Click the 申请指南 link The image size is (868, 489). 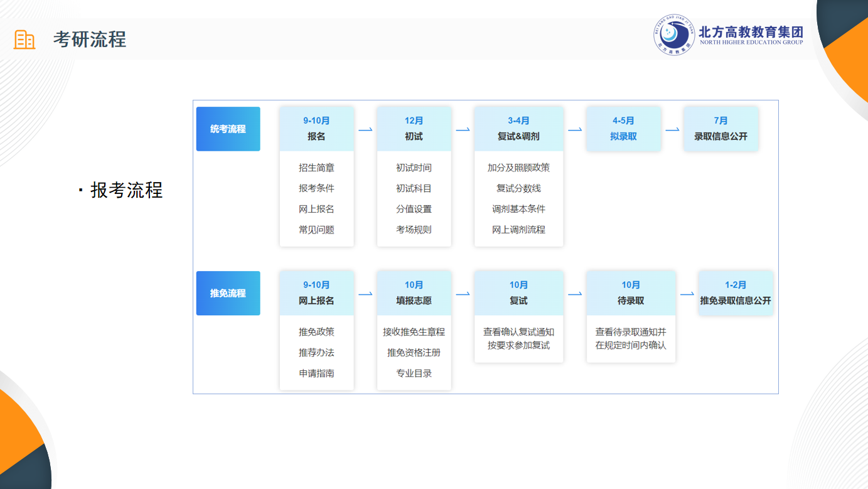[316, 373]
